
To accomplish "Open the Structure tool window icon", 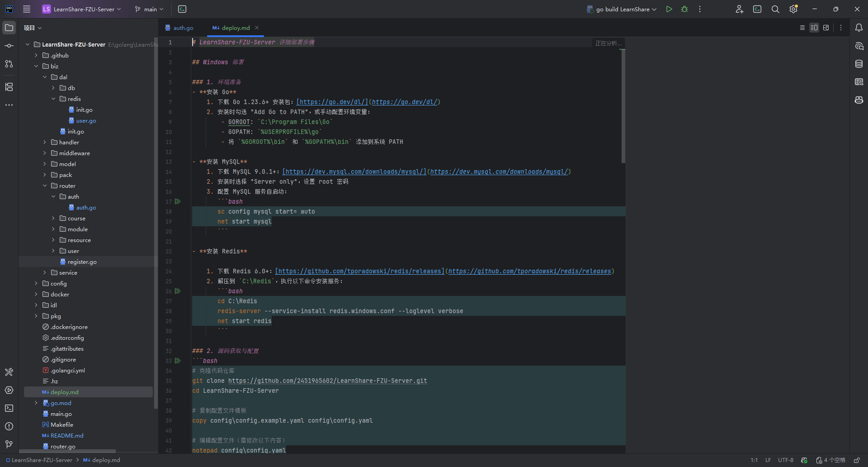I will [x=9, y=87].
